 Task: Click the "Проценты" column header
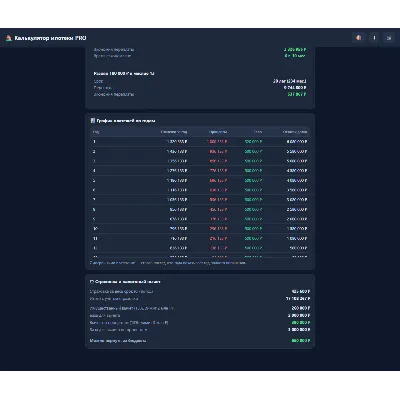[x=218, y=132]
